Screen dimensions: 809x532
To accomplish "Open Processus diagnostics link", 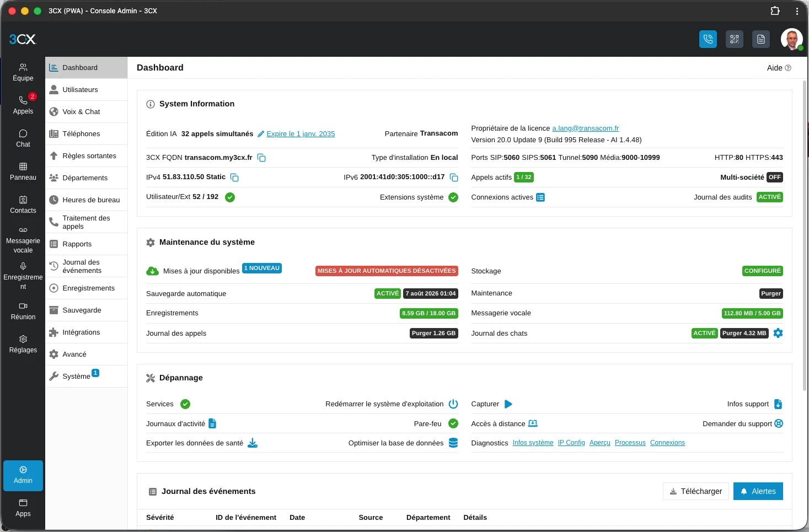I will click(x=630, y=443).
